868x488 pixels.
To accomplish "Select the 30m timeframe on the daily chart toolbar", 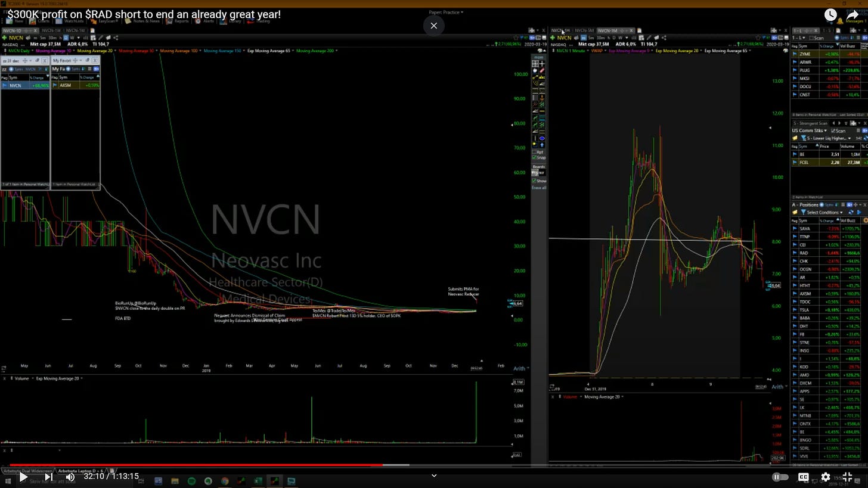I will [52, 38].
